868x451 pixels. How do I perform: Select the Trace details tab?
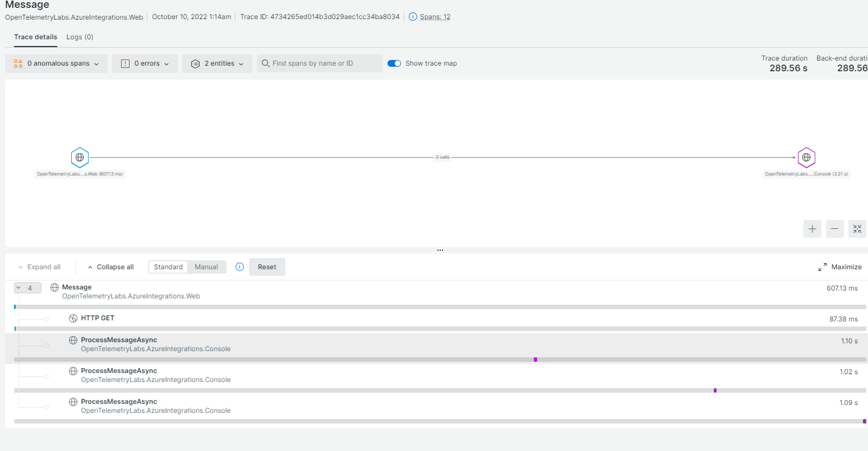coord(35,36)
